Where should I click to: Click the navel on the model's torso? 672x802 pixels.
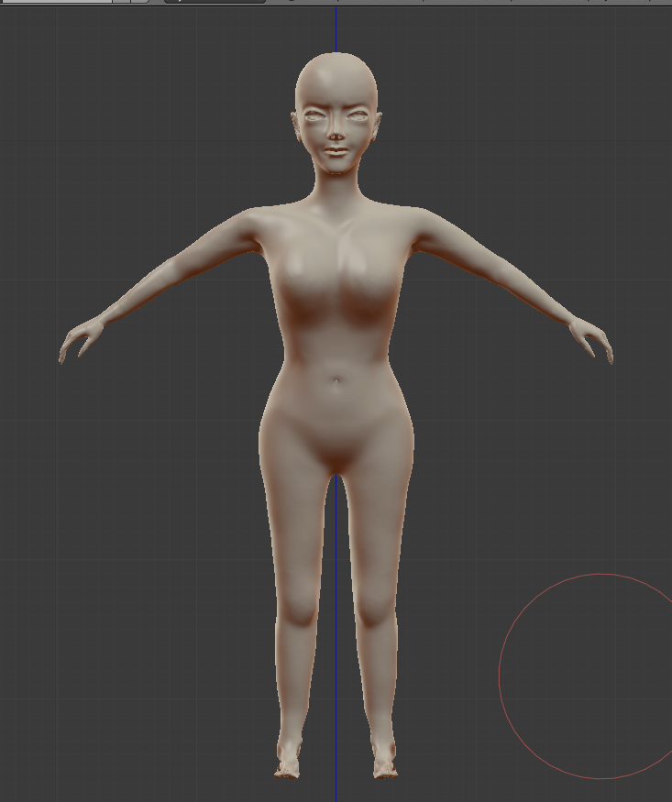336,381
